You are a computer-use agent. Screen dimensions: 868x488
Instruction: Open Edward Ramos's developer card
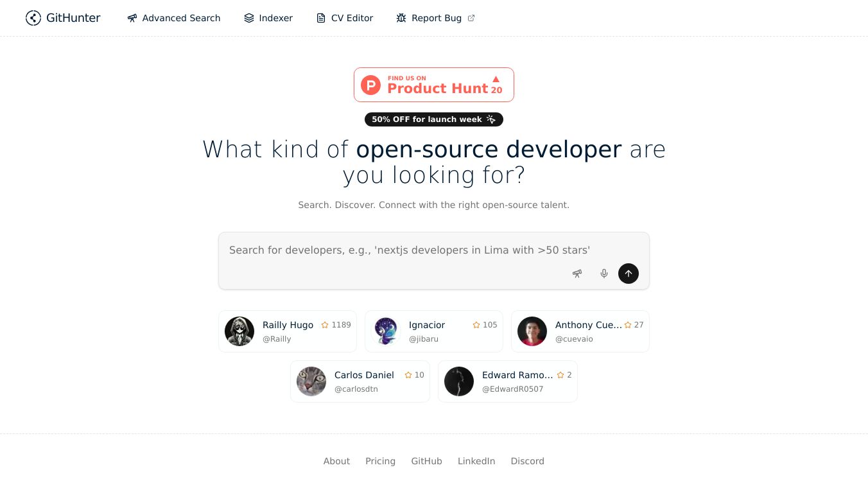508,381
